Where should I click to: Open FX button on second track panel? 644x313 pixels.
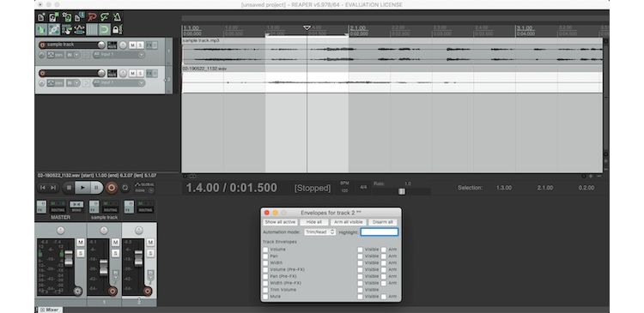coord(149,74)
